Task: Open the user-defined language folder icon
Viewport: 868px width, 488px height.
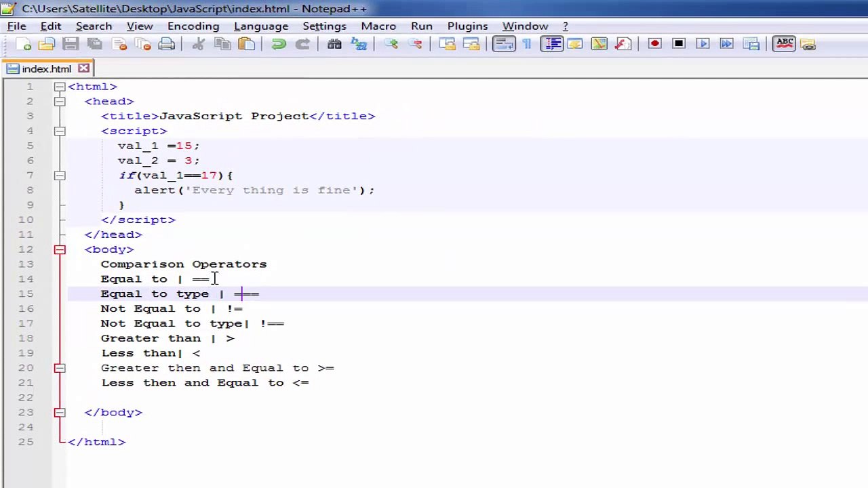Action: [x=575, y=44]
